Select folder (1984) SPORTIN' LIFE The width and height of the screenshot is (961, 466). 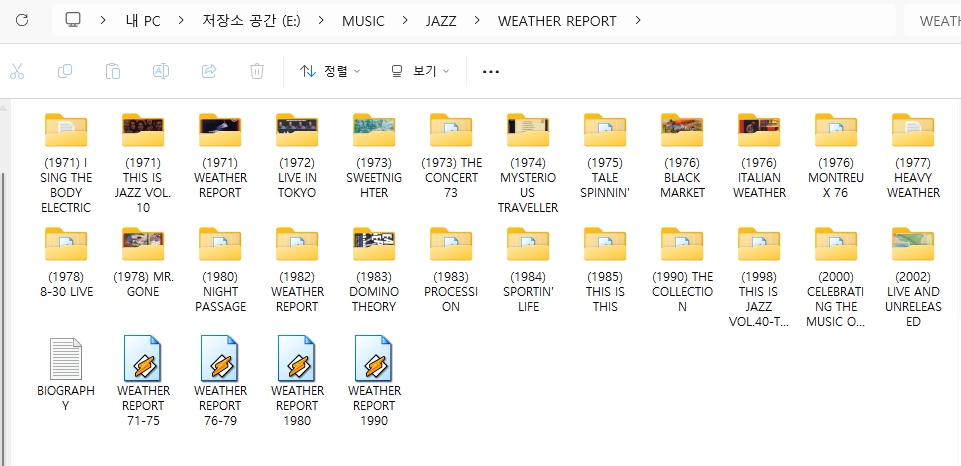point(528,269)
